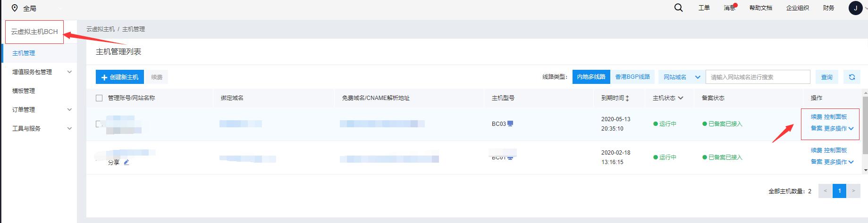The height and width of the screenshot is (223, 868).
Task: Open the 网站域名 search type dropdown
Action: (x=681, y=77)
